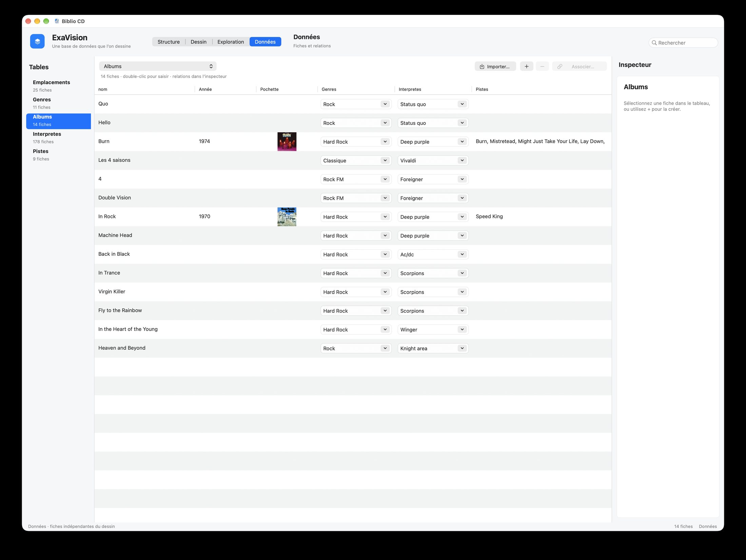Open the In Rock album cover thumbnail
Image resolution: width=746 pixels, height=560 pixels.
(x=287, y=217)
